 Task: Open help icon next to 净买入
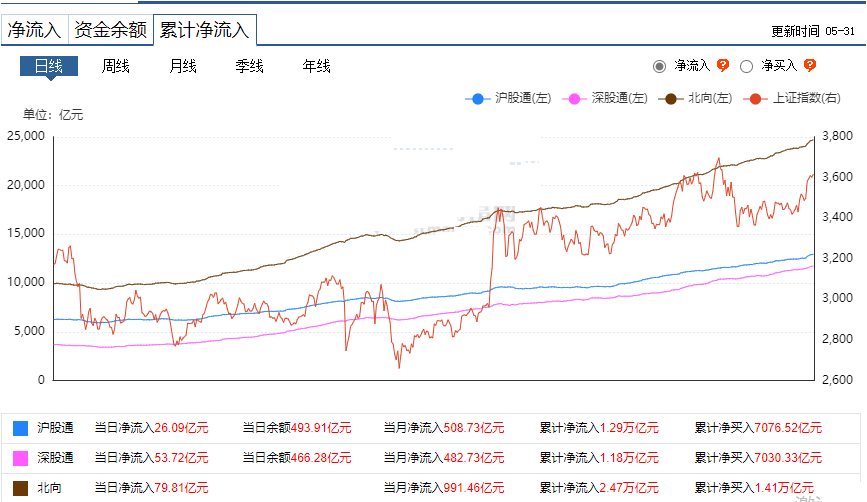click(810, 66)
